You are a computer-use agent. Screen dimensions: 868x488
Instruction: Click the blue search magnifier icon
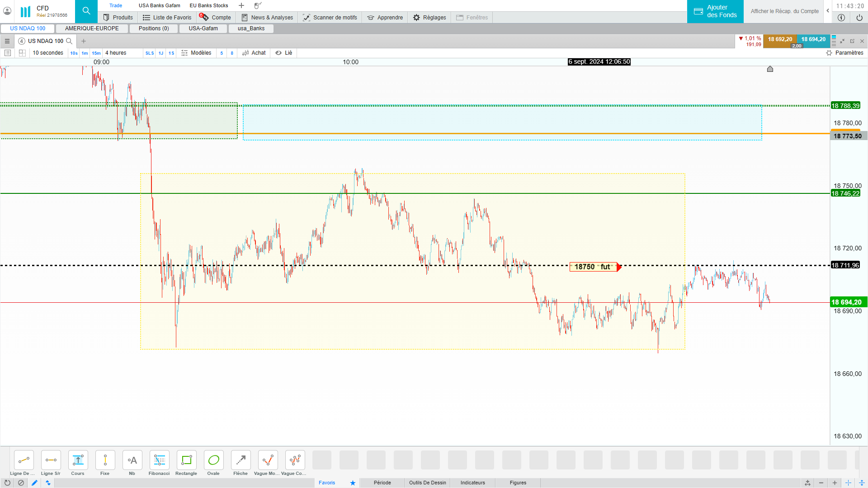click(86, 11)
